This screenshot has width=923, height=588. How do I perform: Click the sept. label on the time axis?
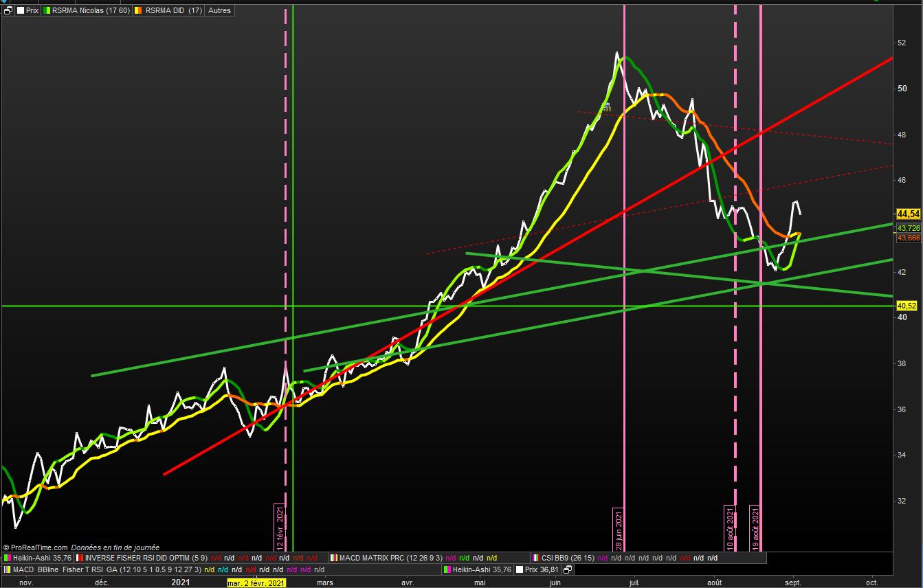point(793,583)
